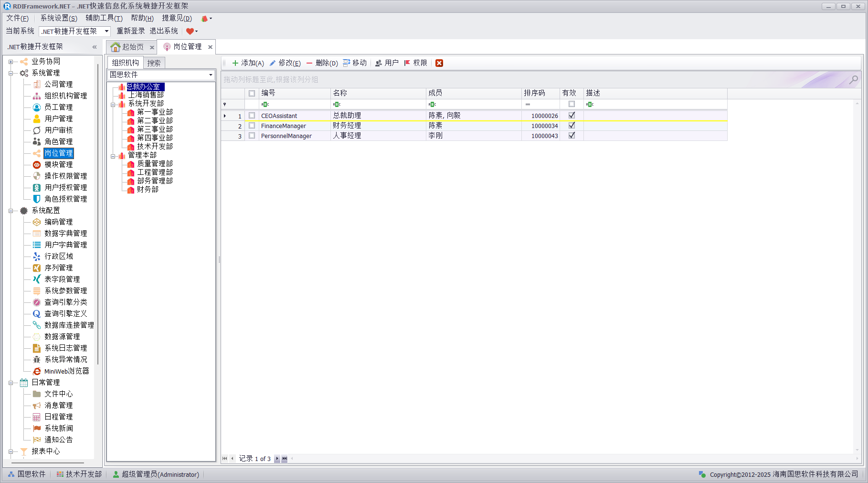Viewport: 868px width, 483px height.
Task: Select 财务部 in the organization tree
Action: pyautogui.click(x=148, y=190)
